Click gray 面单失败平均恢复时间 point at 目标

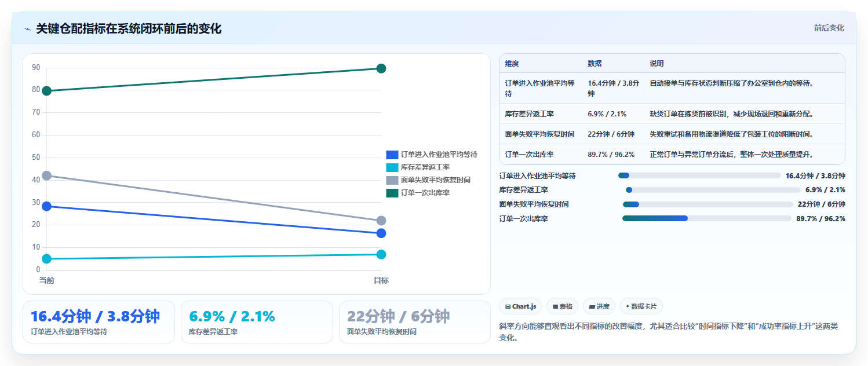point(381,221)
